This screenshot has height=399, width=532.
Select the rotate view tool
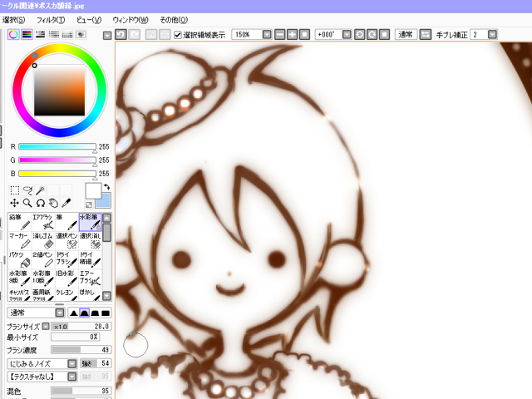click(41, 203)
